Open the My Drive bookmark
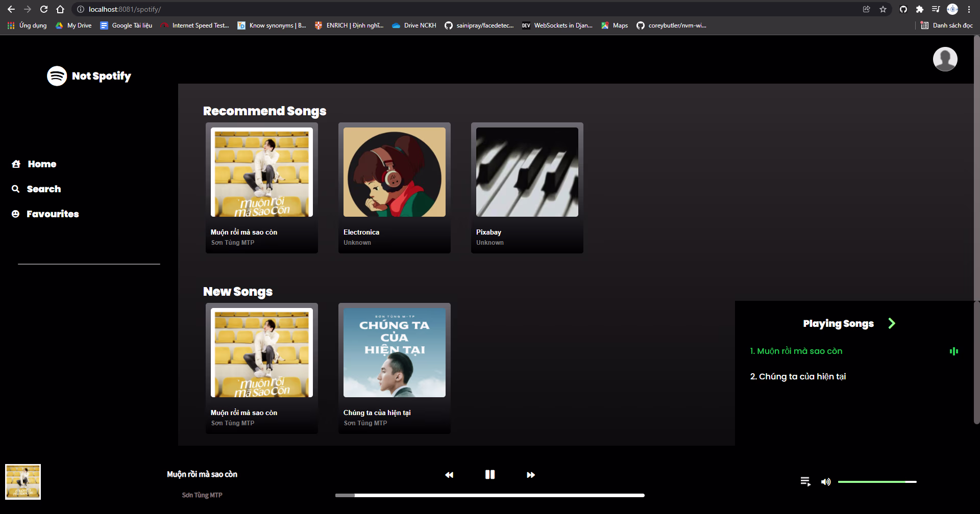The height and width of the screenshot is (514, 980). [x=73, y=25]
